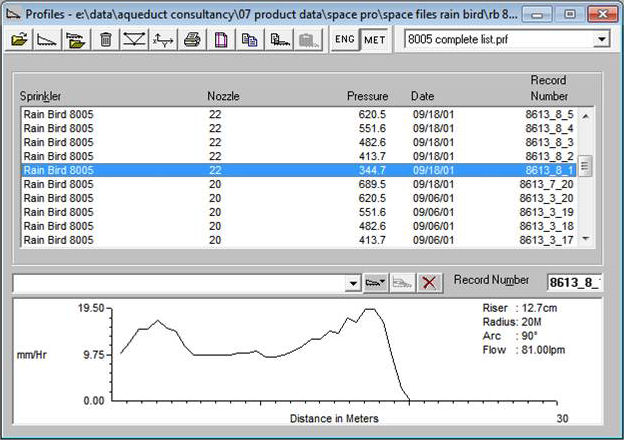
Task: Click the single profile triangle icon
Action: point(47,39)
